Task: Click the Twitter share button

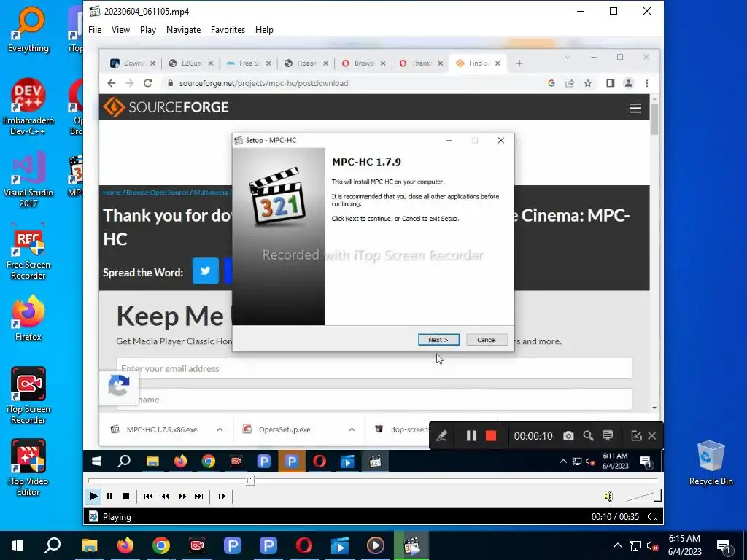Action: click(205, 271)
